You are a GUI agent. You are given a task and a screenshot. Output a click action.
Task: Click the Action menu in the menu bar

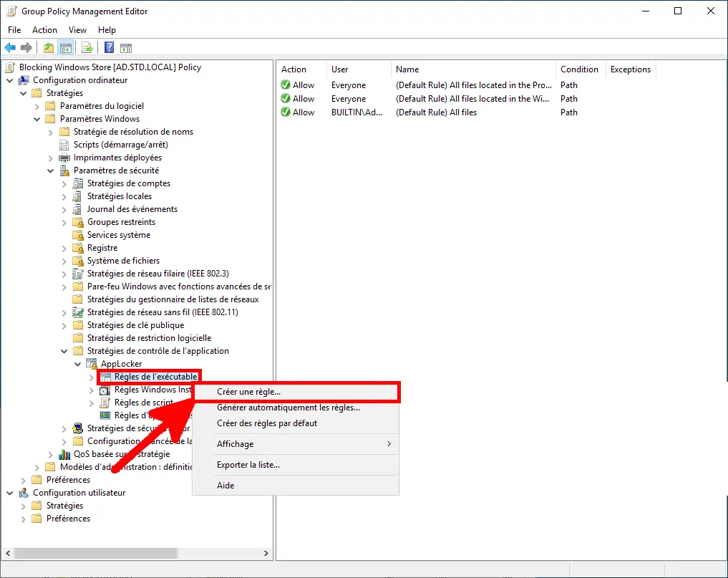click(44, 30)
